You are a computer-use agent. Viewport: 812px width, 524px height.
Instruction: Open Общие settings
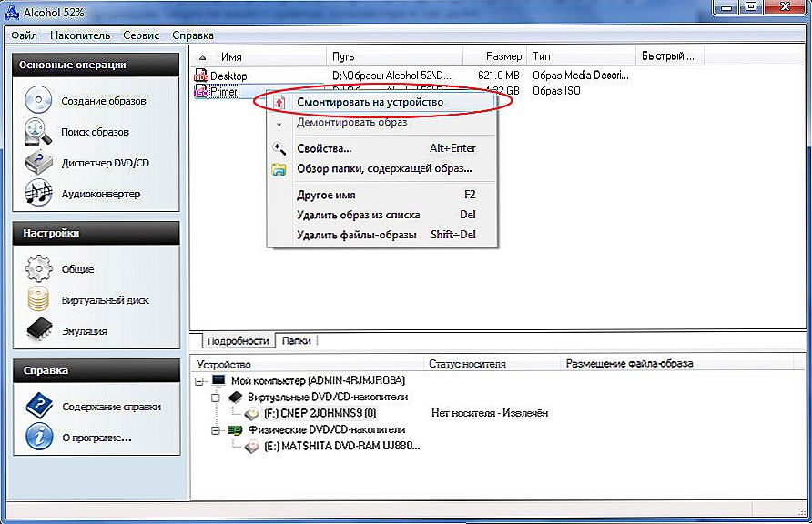[77, 269]
